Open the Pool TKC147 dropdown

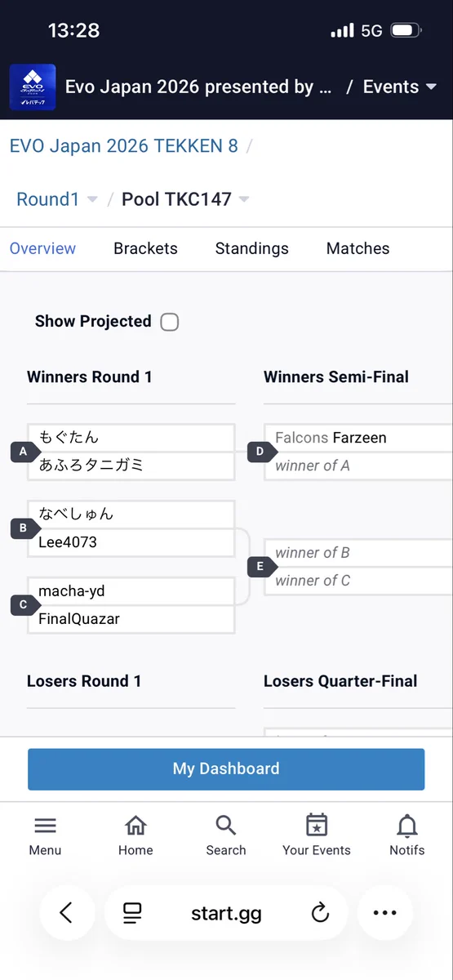[185, 199]
